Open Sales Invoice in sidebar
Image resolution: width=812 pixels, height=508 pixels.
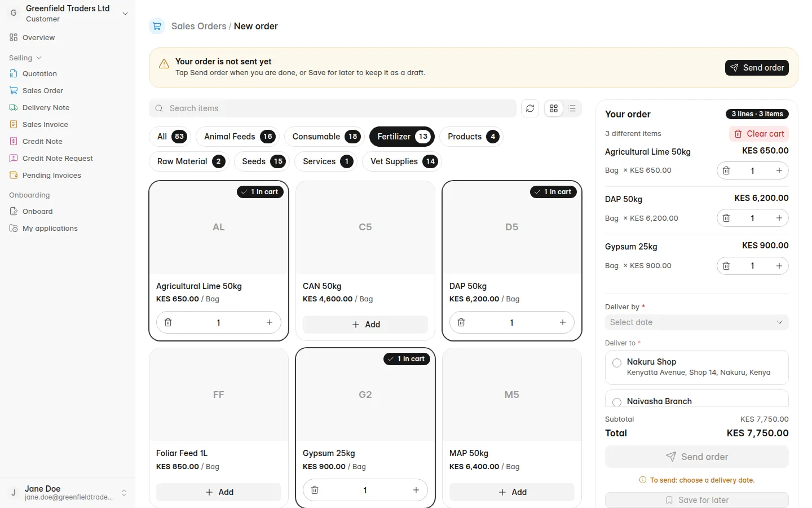click(x=68, y=125)
